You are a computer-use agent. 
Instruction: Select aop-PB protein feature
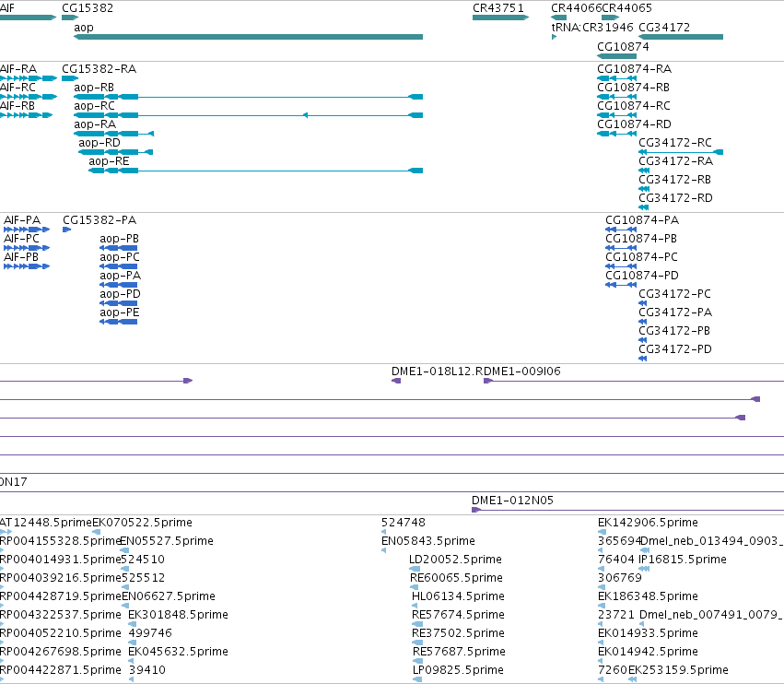118,248
